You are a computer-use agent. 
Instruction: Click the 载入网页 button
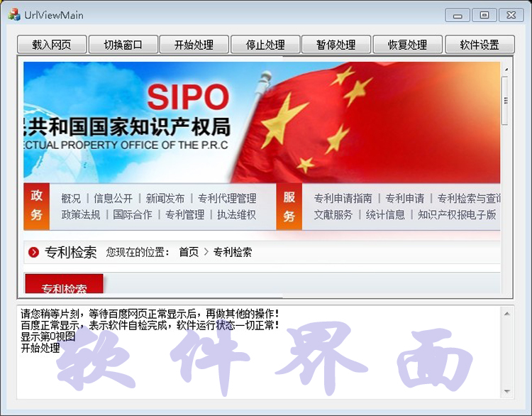click(x=52, y=45)
